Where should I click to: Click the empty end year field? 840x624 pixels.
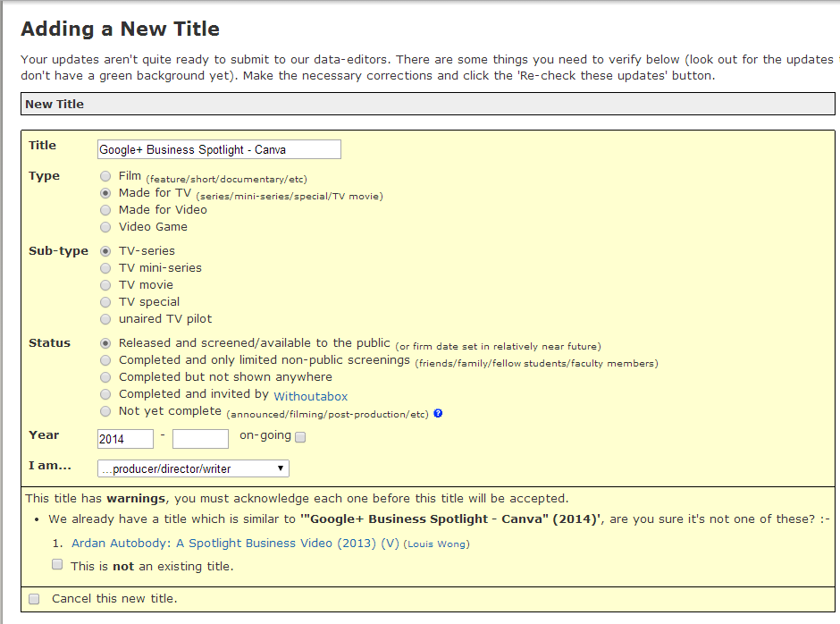(x=200, y=438)
